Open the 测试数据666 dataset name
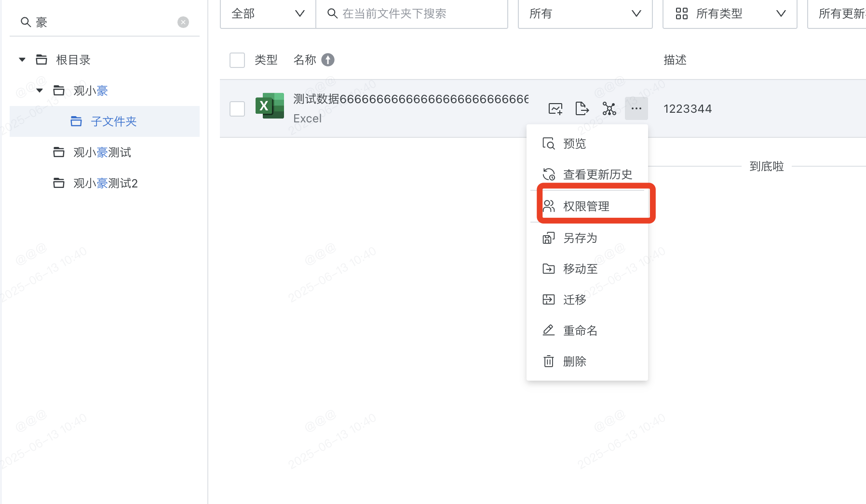 [411, 99]
